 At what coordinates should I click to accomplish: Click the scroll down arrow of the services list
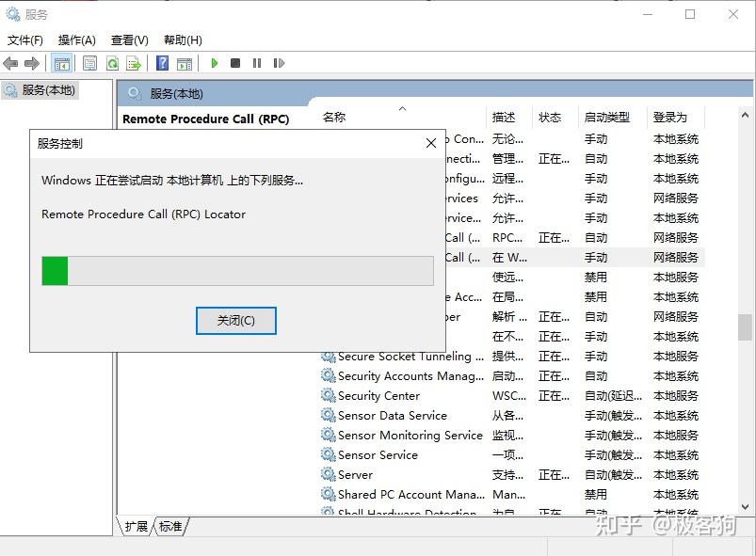[745, 506]
